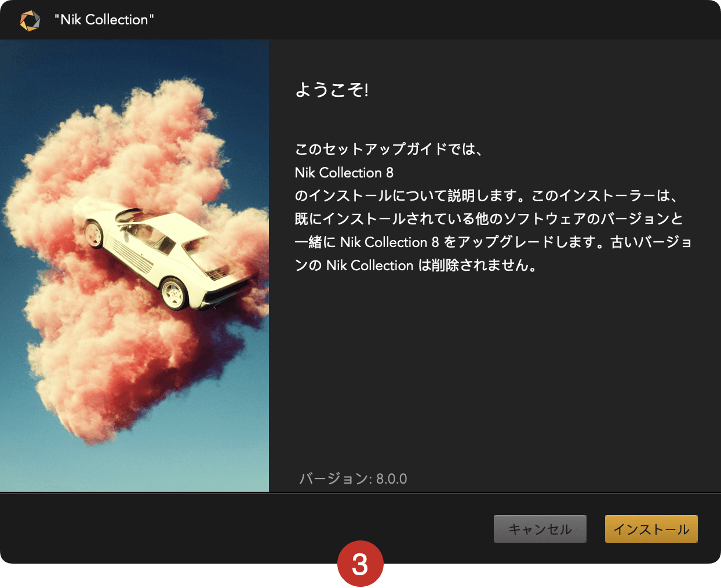Click the line starting with このセットアップガイドでは
The image size is (721, 588).
coord(388,149)
